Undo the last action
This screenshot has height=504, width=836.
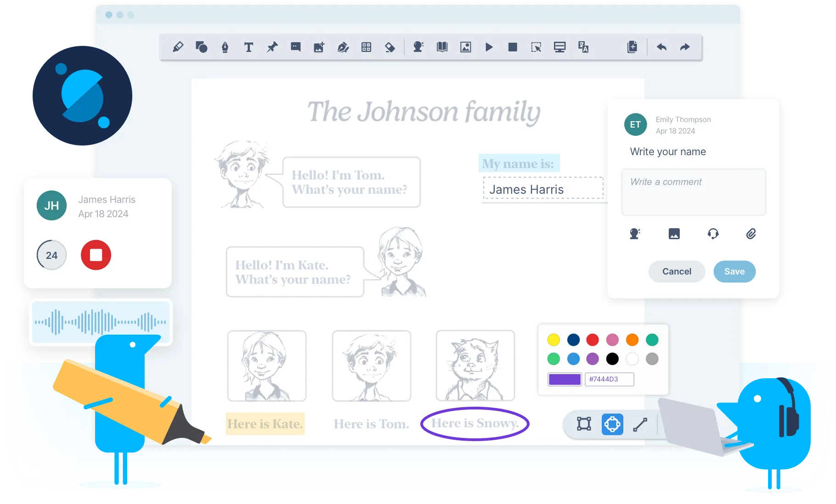[661, 47]
